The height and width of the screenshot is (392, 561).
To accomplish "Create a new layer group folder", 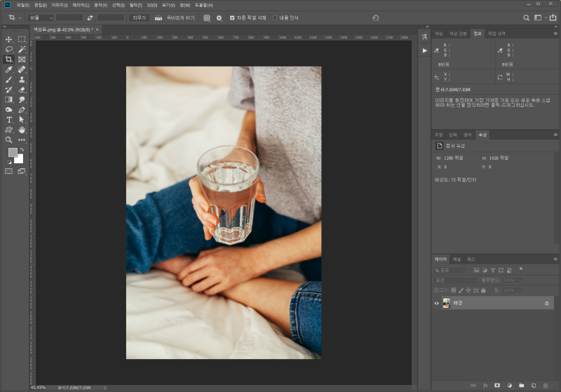I will [x=521, y=385].
